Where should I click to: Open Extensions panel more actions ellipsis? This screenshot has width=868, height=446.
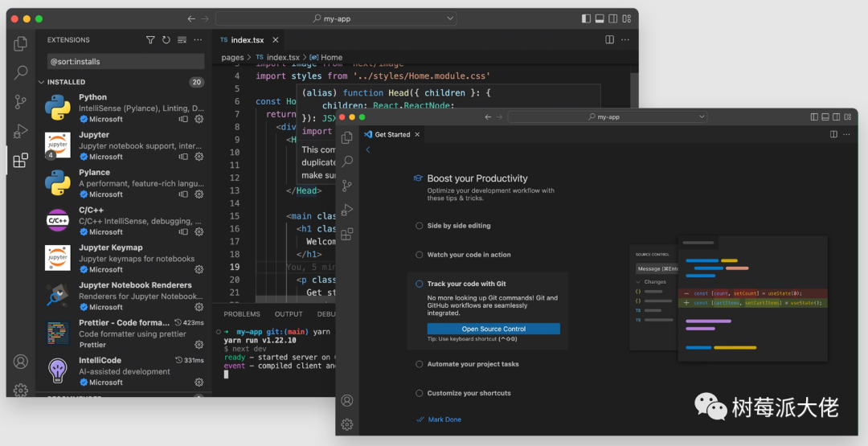click(x=198, y=40)
